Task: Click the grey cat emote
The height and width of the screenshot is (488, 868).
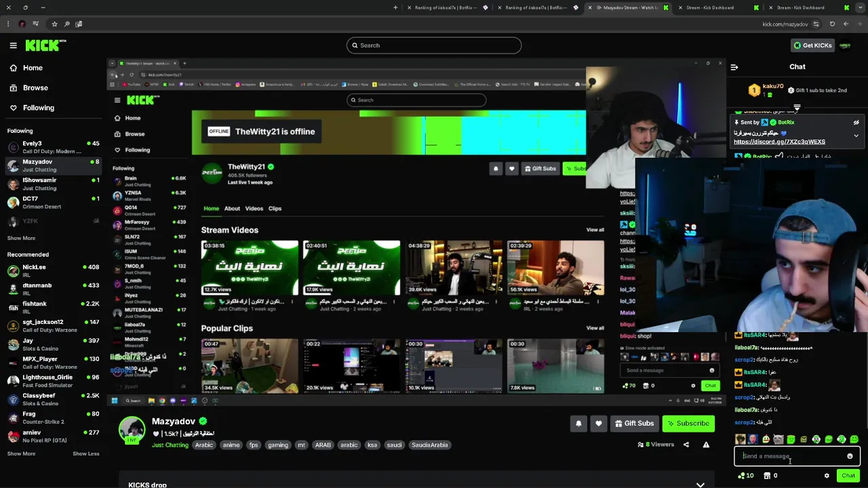Action: pyautogui.click(x=778, y=440)
